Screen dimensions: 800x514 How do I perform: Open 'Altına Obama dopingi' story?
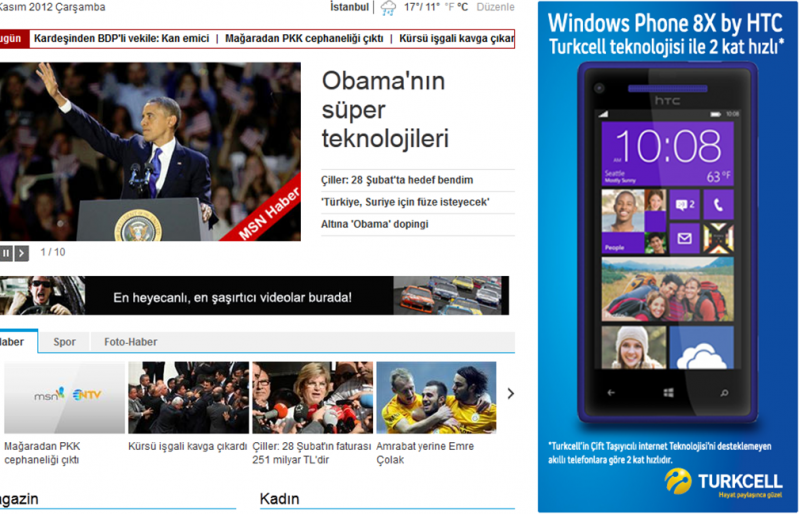[374, 224]
